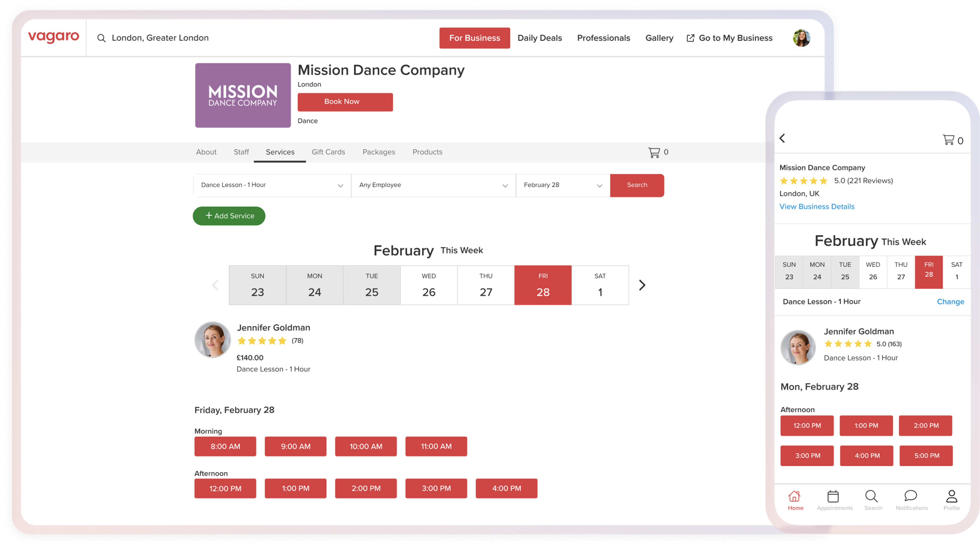Expand Any Employee dropdown
This screenshot has height=548, width=980.
(433, 185)
